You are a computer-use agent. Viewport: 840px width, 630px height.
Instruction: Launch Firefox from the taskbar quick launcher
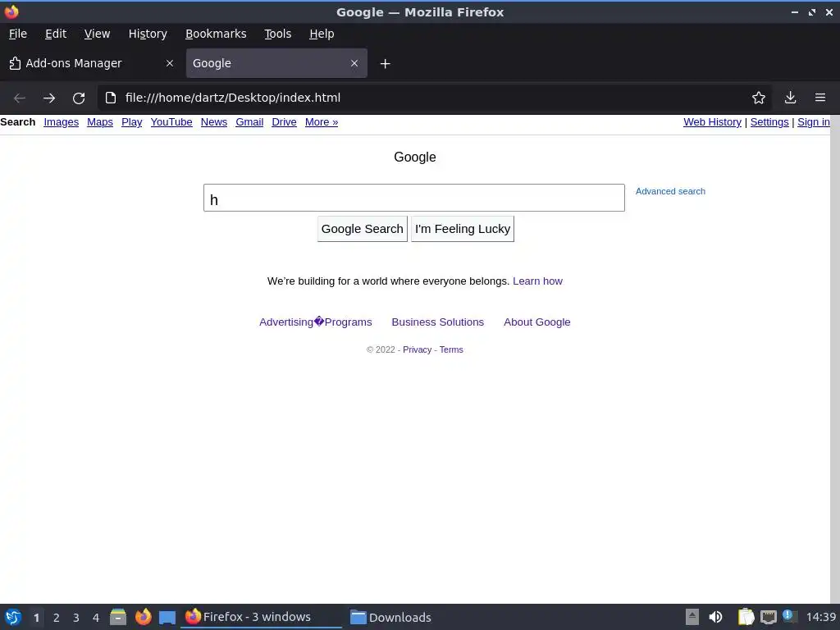143,617
